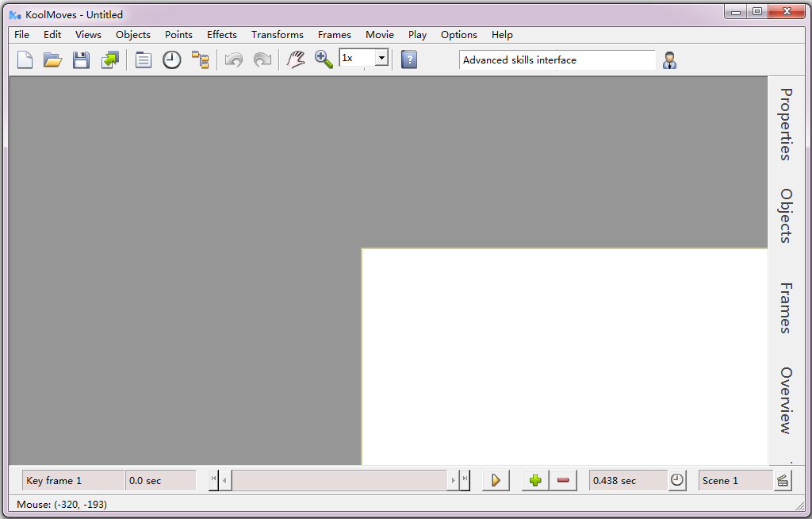
Task: Create a new file with the blank page icon
Action: (x=25, y=60)
